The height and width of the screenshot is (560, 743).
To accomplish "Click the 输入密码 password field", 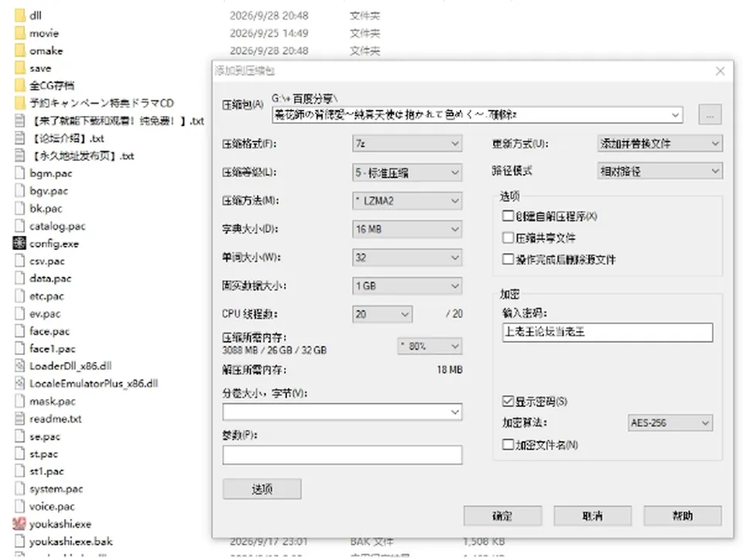I will [x=608, y=333].
